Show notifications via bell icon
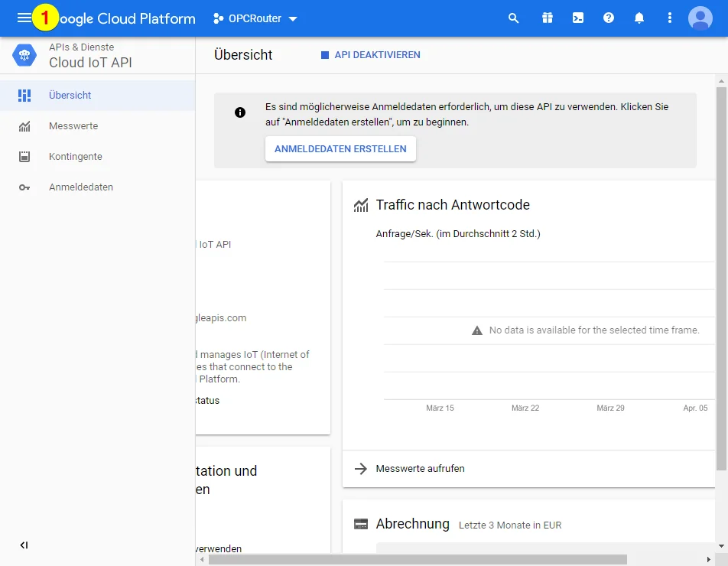 (639, 18)
